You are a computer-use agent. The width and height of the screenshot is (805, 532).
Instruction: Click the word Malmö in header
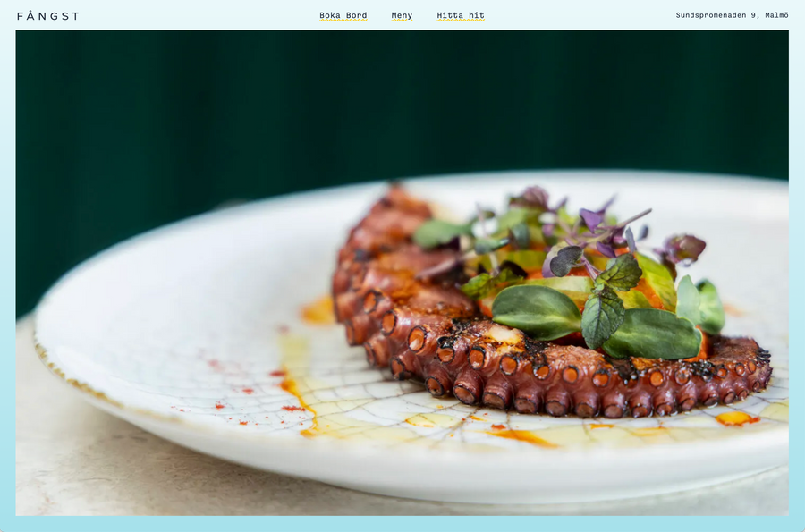point(776,15)
